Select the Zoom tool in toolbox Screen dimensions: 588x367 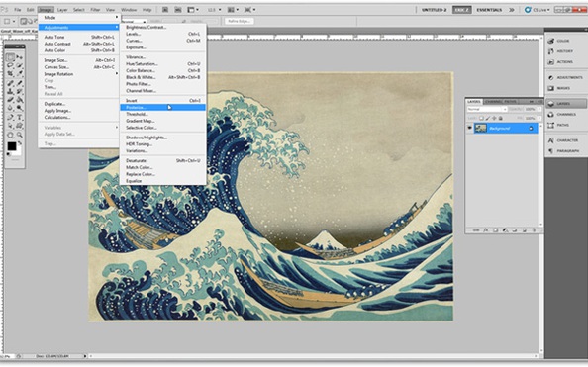pyautogui.click(x=20, y=135)
